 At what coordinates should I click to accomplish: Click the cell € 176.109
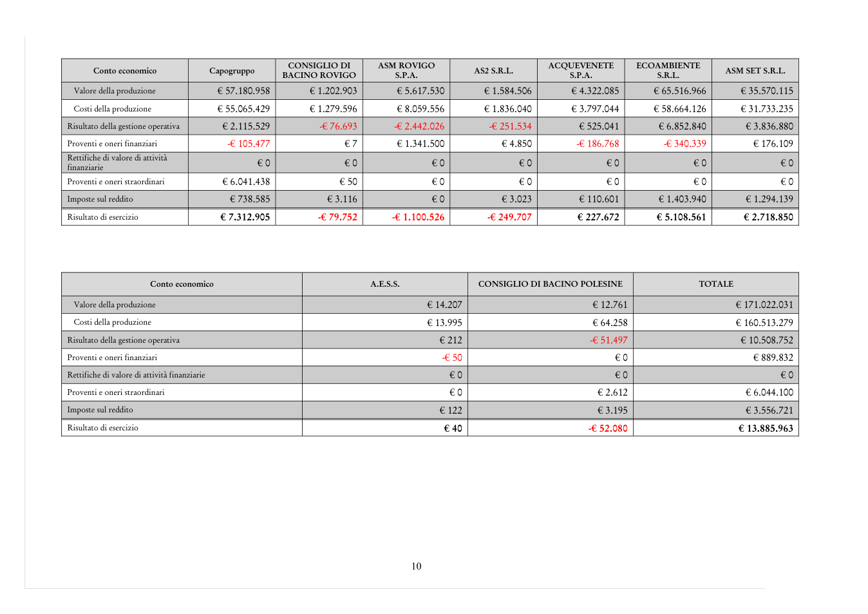[x=773, y=144]
